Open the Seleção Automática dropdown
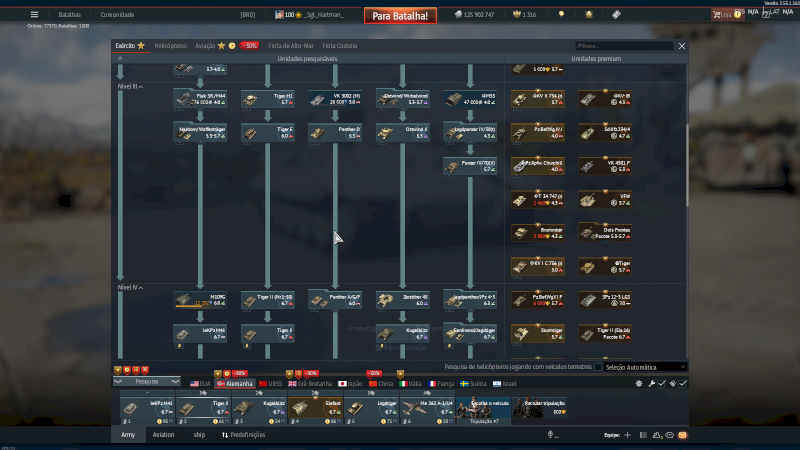This screenshot has height=450, width=800. point(645,367)
